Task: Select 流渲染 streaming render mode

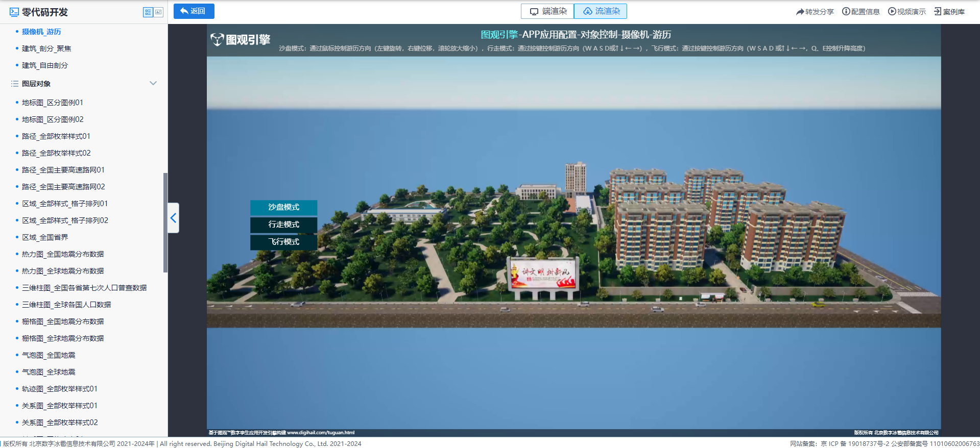Action: coord(601,11)
